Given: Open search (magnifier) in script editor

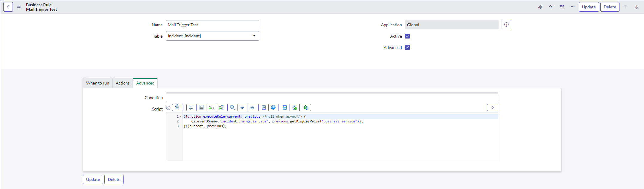Looking at the screenshot, I should click(232, 107).
